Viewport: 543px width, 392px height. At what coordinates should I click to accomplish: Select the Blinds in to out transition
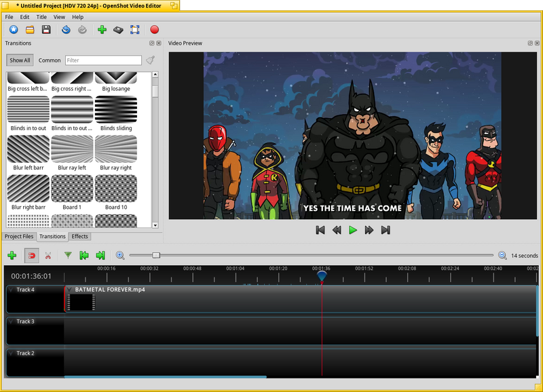click(x=29, y=113)
